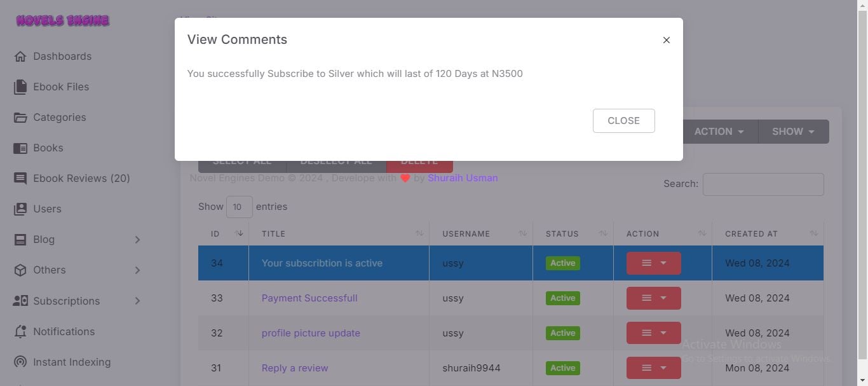This screenshot has width=868, height=386.
Task: Click the Notifications bell icon
Action: pos(20,332)
